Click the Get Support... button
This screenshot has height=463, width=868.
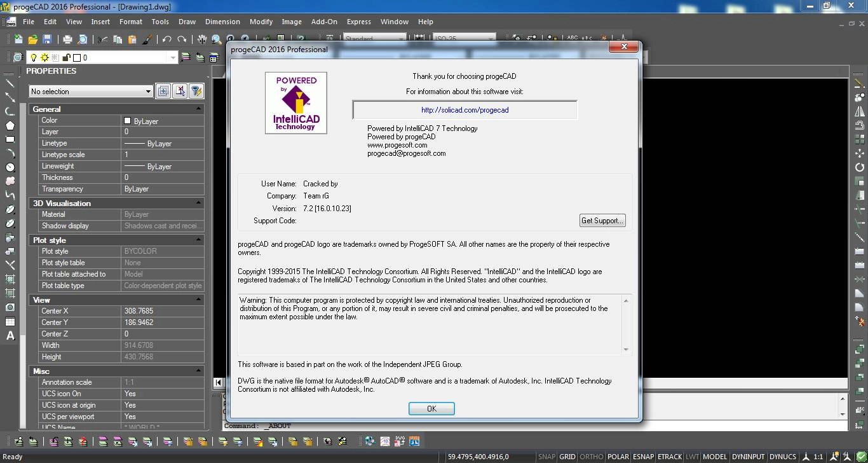click(x=602, y=221)
